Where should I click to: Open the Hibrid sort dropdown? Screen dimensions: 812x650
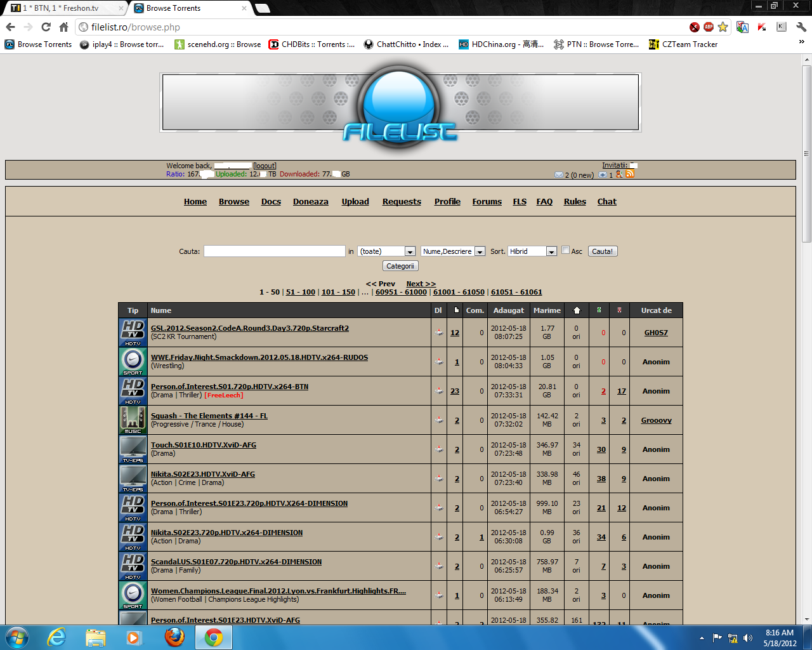click(532, 251)
